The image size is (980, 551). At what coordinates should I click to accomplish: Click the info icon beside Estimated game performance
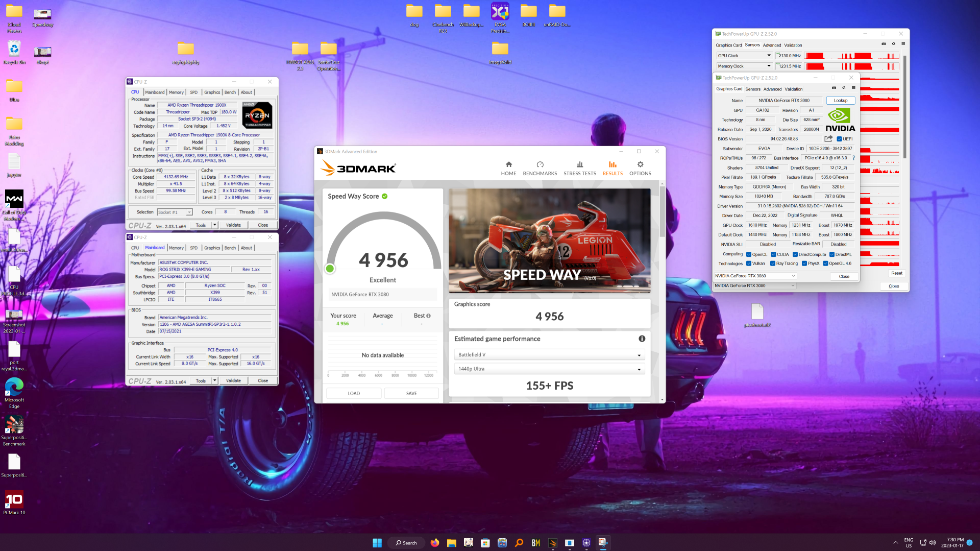coord(642,339)
